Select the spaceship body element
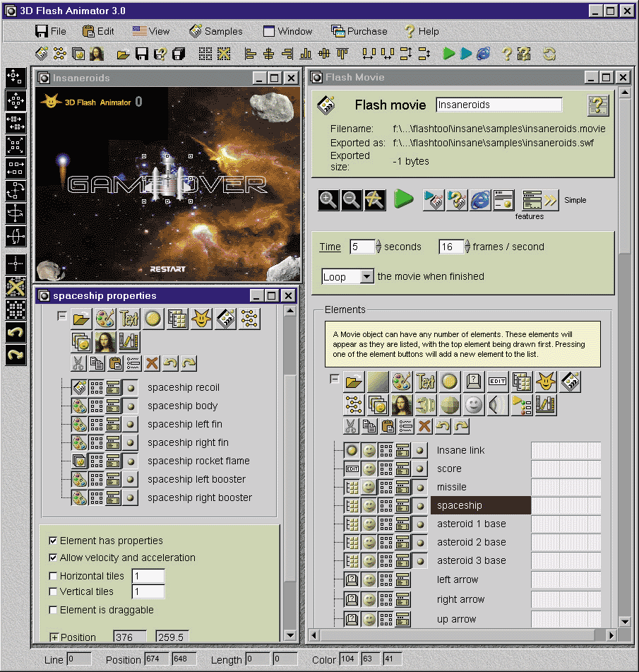Viewport: 639px width, 672px height. click(x=182, y=406)
